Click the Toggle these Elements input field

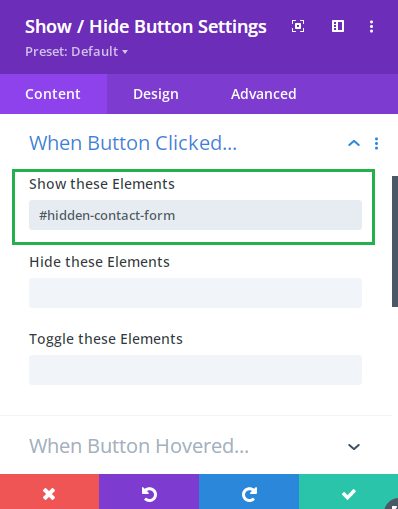click(x=195, y=370)
